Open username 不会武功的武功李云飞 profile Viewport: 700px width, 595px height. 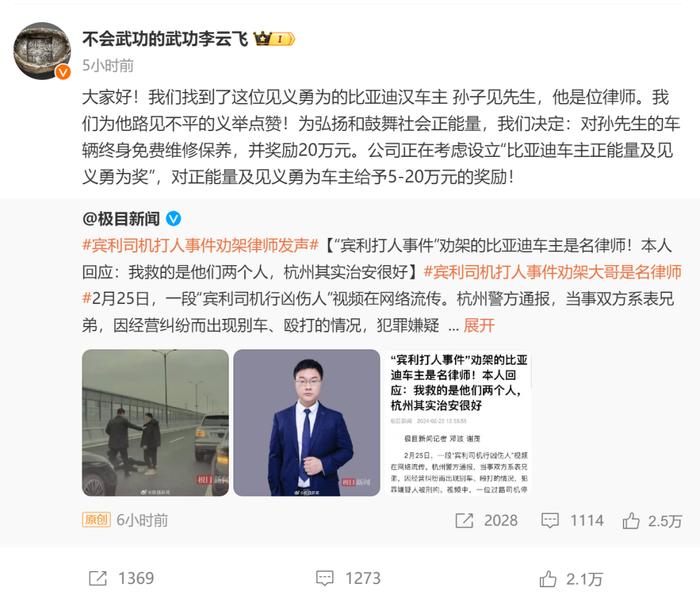point(165,39)
